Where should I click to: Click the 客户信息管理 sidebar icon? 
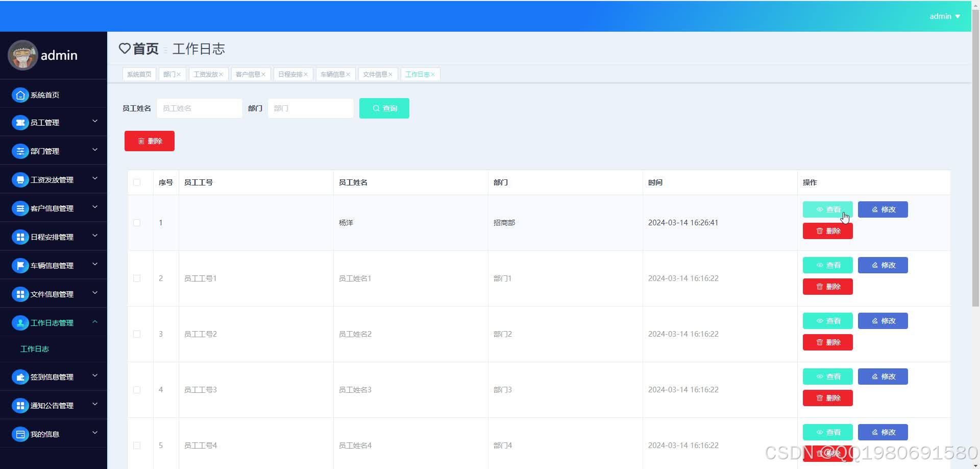coord(20,208)
